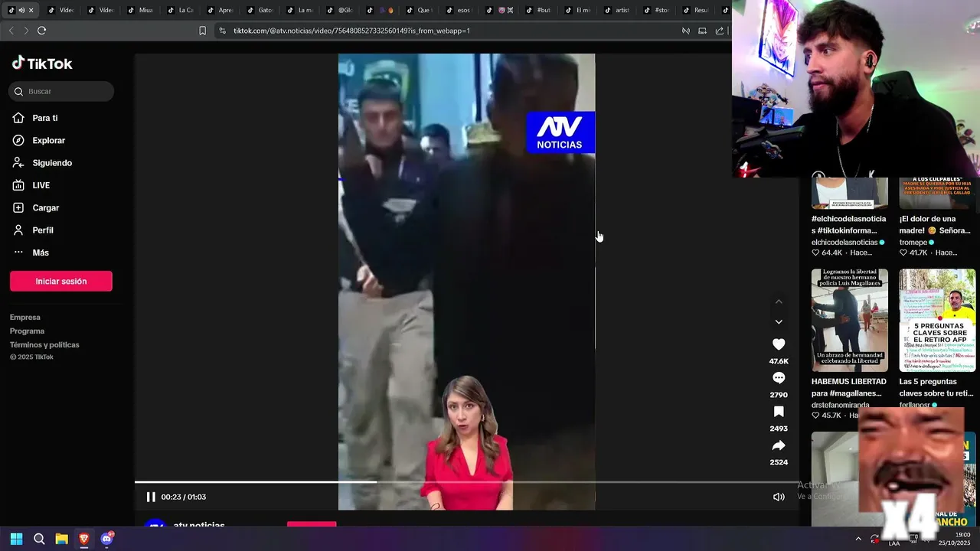Open the tromepe account link
This screenshot has width=980, height=551.
pyautogui.click(x=913, y=243)
